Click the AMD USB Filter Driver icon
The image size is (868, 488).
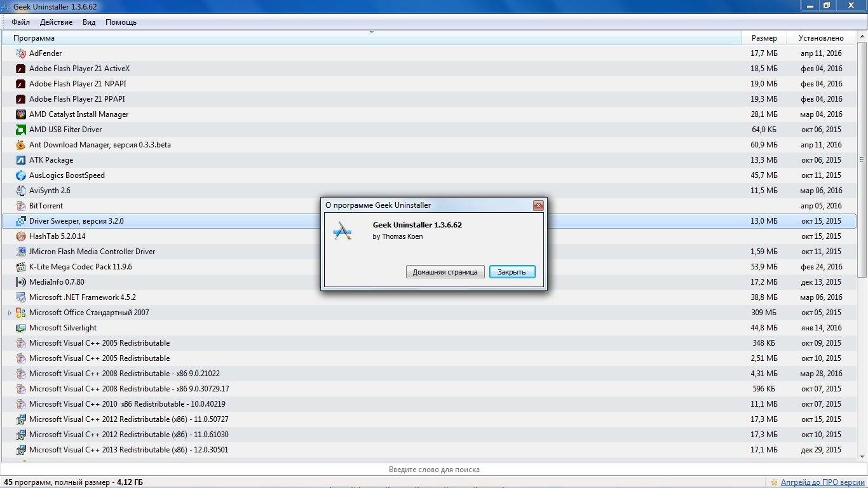coord(21,130)
